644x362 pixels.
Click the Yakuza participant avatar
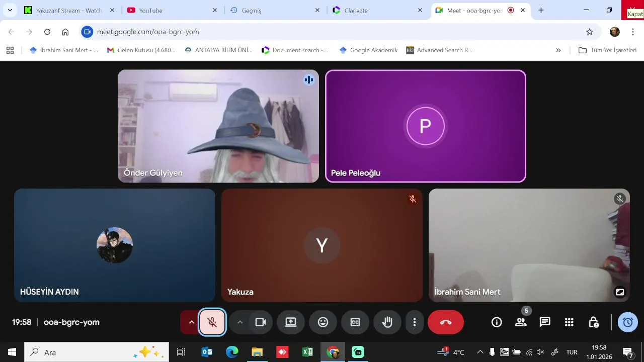pyautogui.click(x=322, y=245)
